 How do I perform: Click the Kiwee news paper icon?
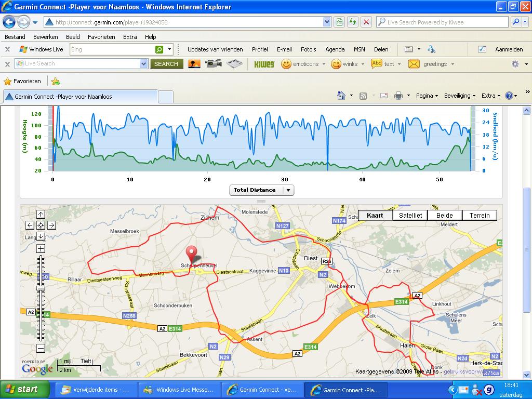[x=234, y=64]
